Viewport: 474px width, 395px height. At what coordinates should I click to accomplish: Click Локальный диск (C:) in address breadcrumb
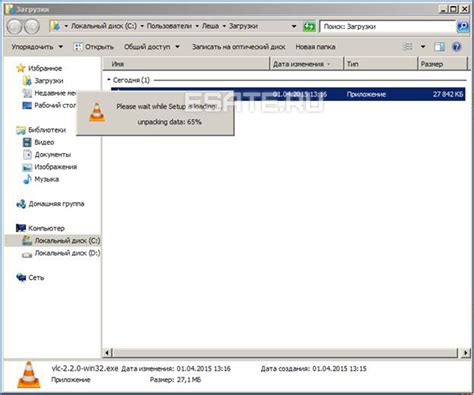(104, 26)
